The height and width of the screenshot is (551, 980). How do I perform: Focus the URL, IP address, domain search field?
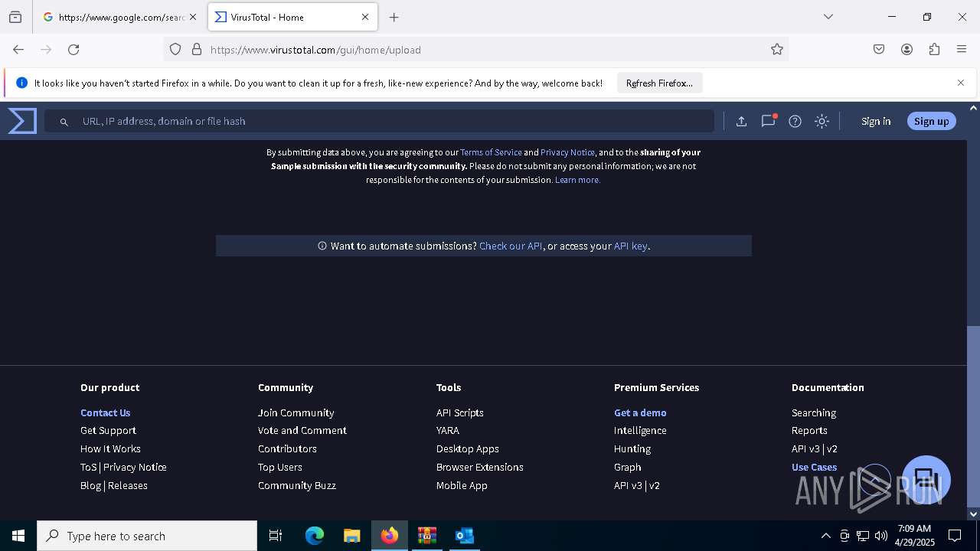tap(379, 121)
